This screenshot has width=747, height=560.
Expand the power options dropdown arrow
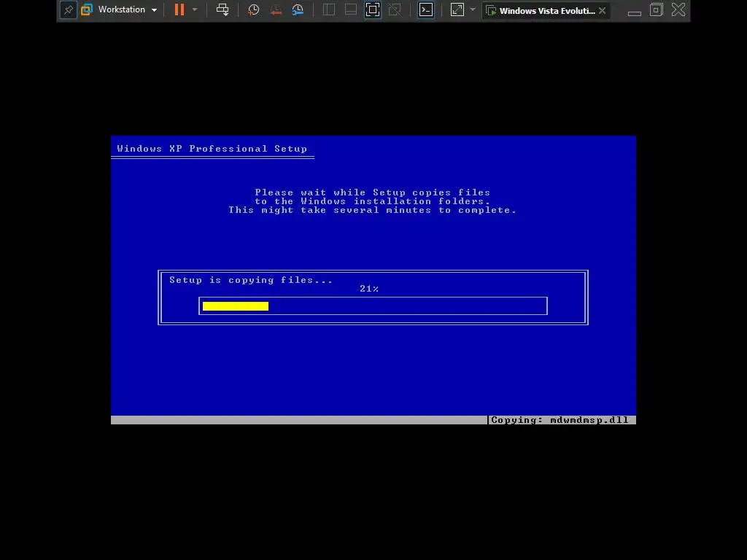click(x=195, y=9)
